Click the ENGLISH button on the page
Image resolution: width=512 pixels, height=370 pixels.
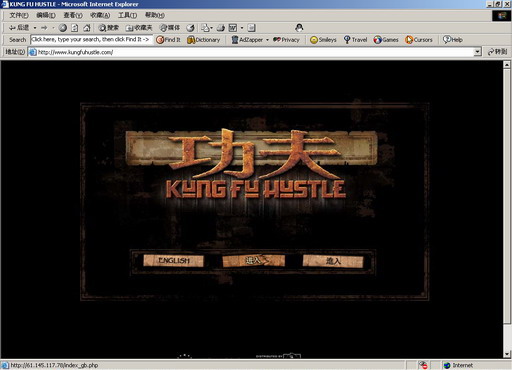point(173,261)
